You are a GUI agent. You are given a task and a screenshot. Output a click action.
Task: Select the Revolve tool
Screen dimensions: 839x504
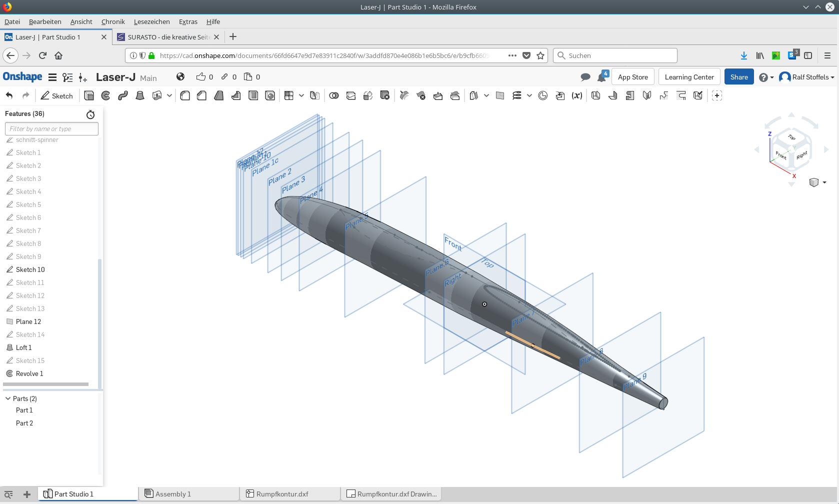coord(106,95)
